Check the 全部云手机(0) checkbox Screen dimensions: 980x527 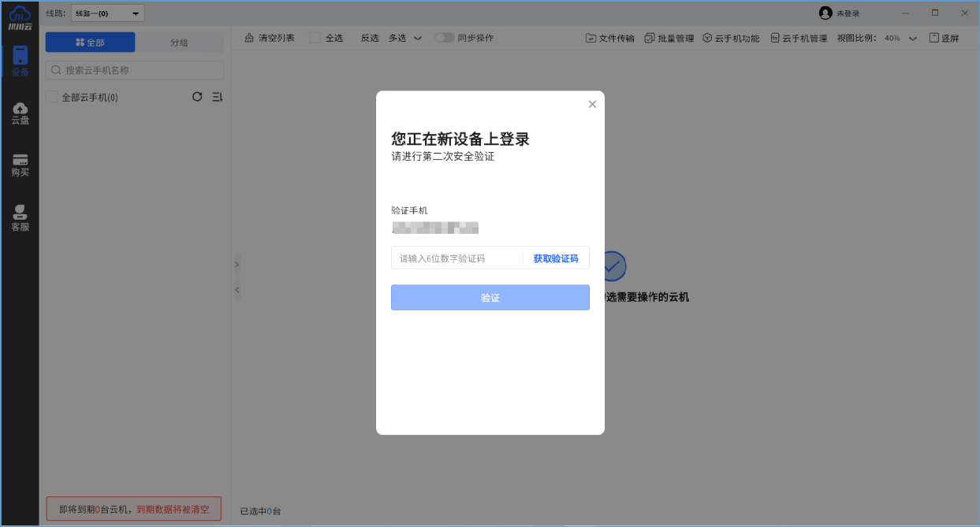tap(51, 97)
